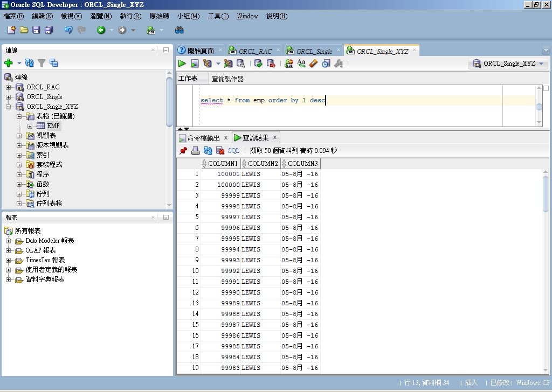The image size is (552, 392).
Task: Expand the ORCL_RAC connection node
Action: 8,87
